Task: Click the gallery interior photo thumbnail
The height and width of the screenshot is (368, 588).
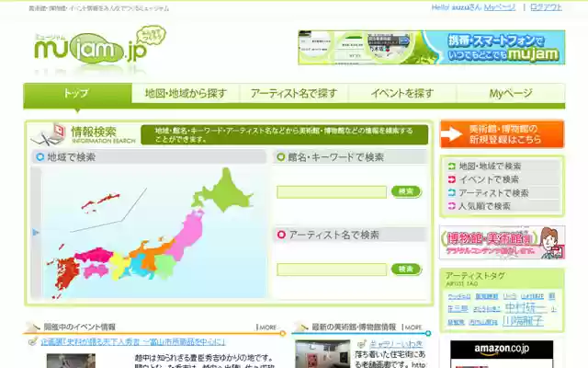Action: click(322, 354)
